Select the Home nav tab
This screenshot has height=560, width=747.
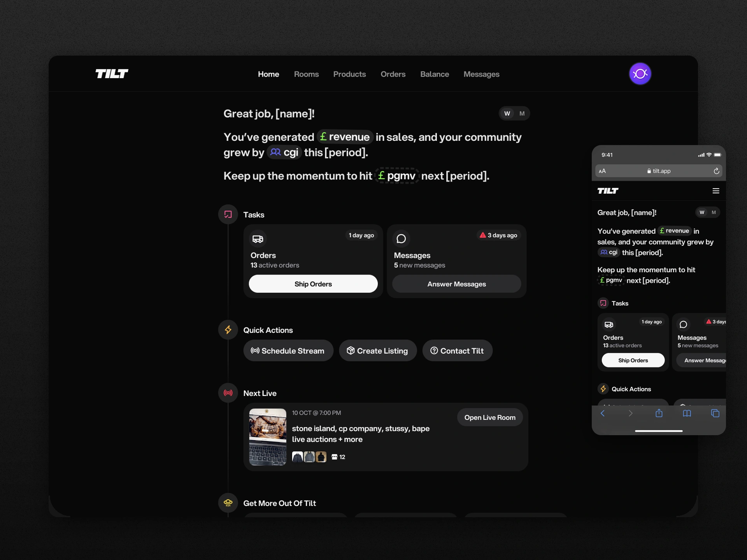[268, 74]
